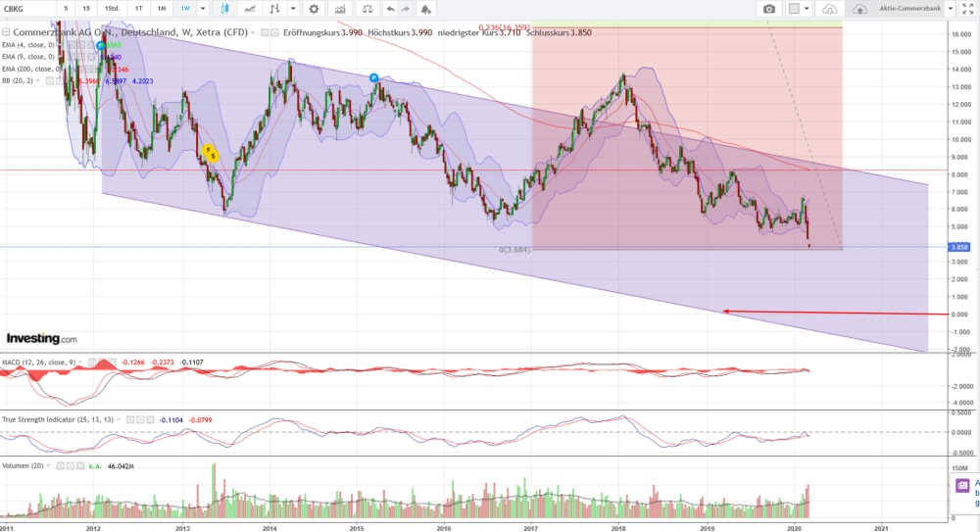Open the indicators dialog
The image size is (980, 532).
[340, 9]
